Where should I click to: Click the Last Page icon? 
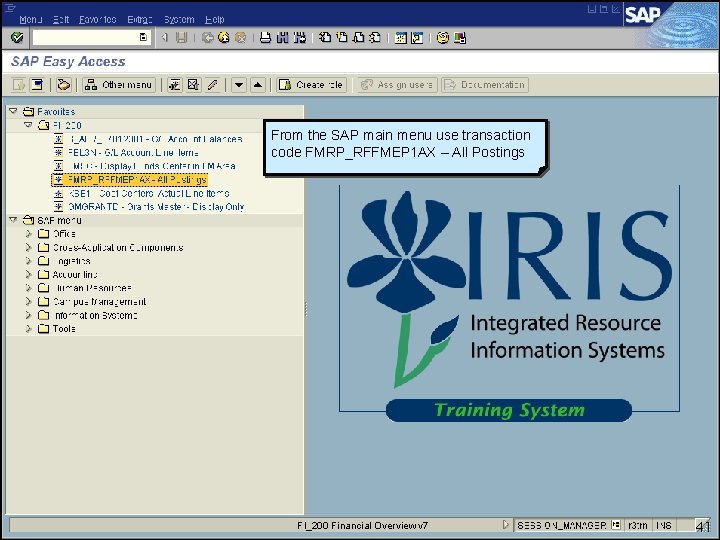click(375, 38)
